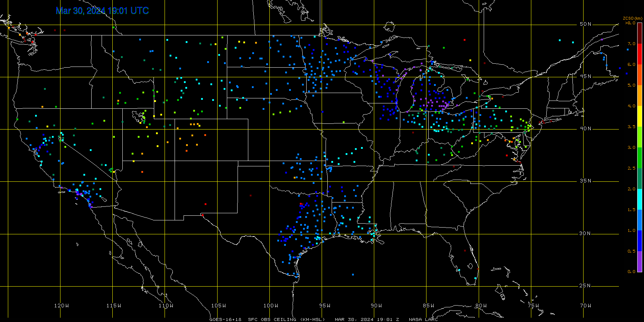Click the '75 W' longitude label

click(x=533, y=306)
